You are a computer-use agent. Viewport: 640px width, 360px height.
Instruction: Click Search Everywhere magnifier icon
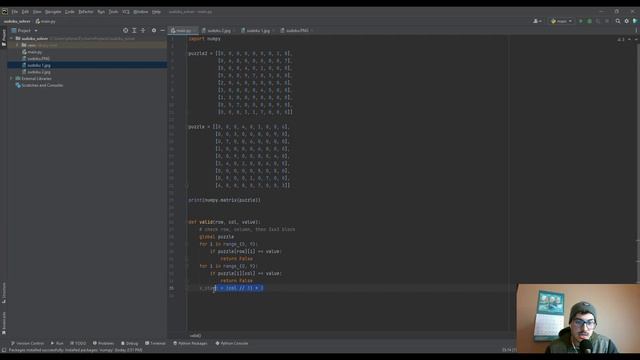[x=618, y=21]
